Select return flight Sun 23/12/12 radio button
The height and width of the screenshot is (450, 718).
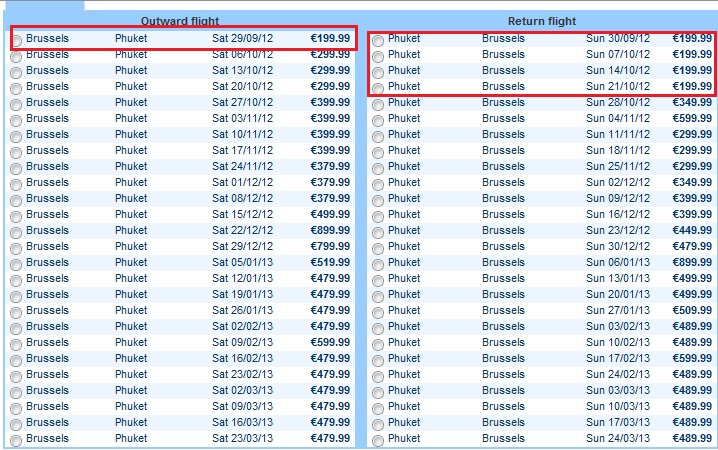pyautogui.click(x=378, y=233)
